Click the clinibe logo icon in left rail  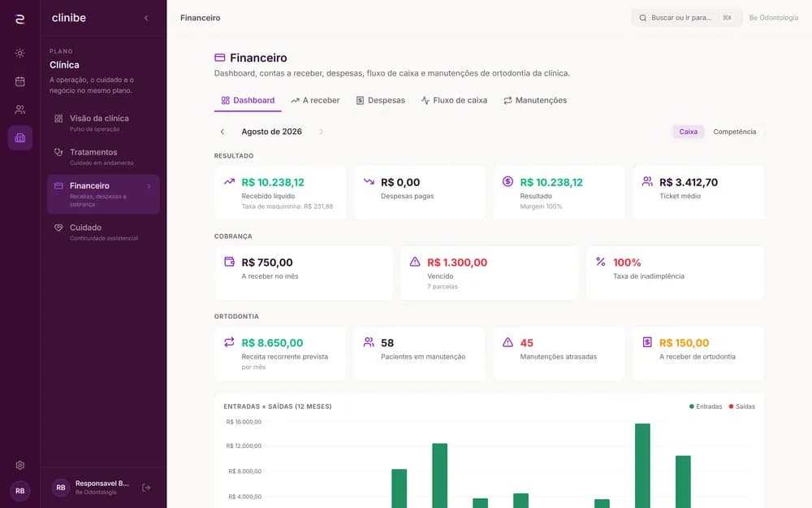[19, 20]
